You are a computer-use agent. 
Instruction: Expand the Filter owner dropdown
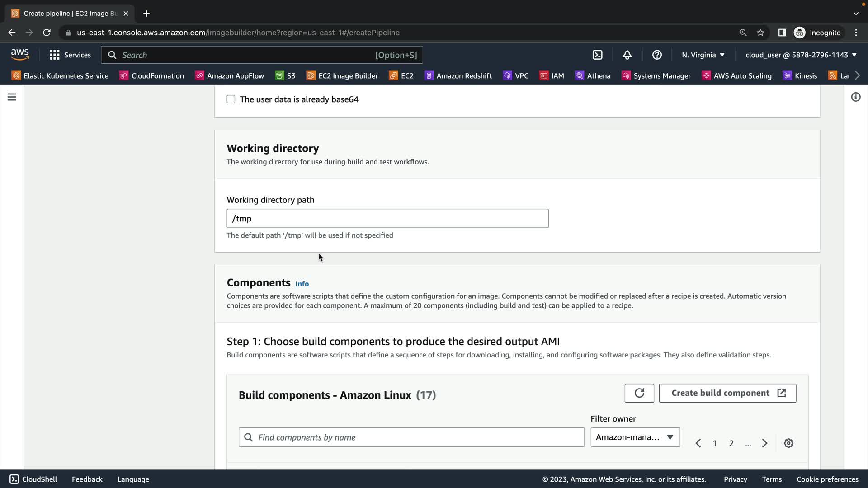click(x=635, y=437)
